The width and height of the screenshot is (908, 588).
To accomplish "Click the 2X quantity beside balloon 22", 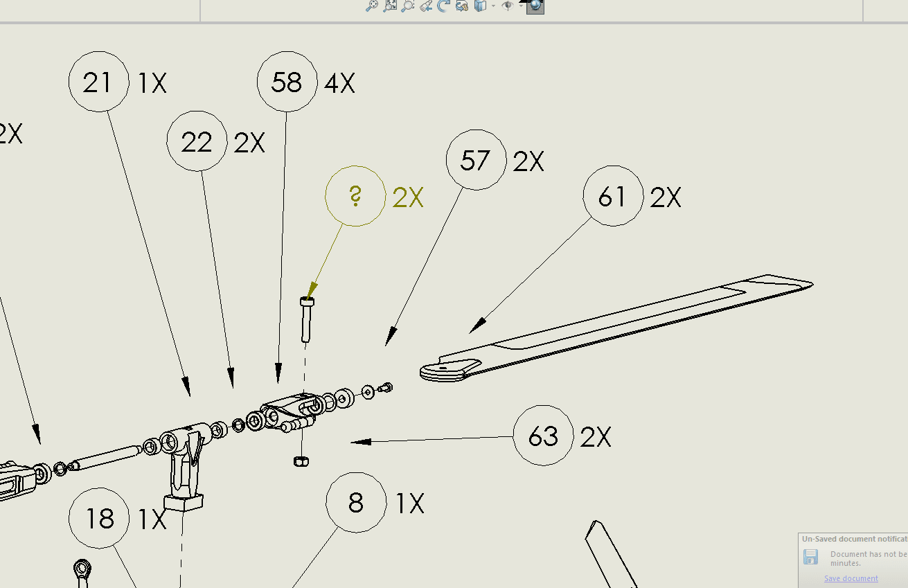I will coord(249,143).
